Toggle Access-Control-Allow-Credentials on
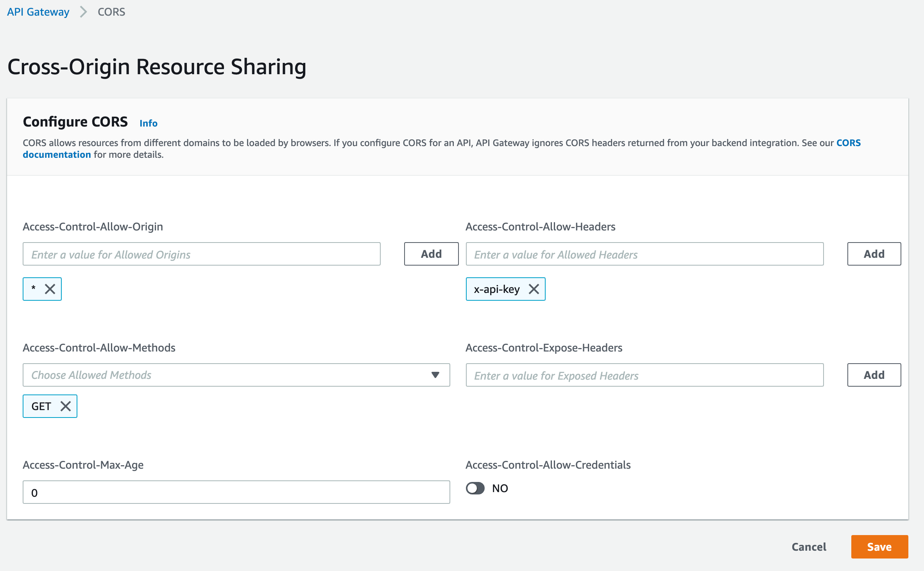924x571 pixels. click(x=475, y=488)
